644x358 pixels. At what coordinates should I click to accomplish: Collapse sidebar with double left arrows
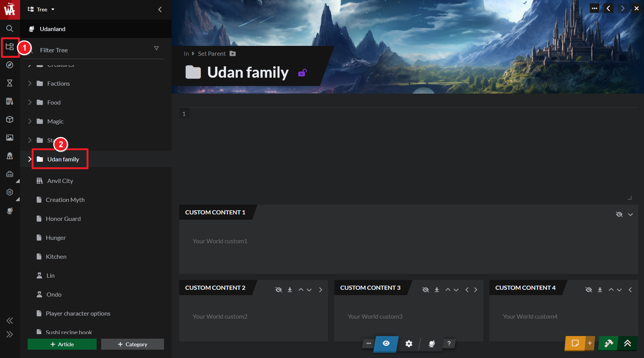point(10,321)
